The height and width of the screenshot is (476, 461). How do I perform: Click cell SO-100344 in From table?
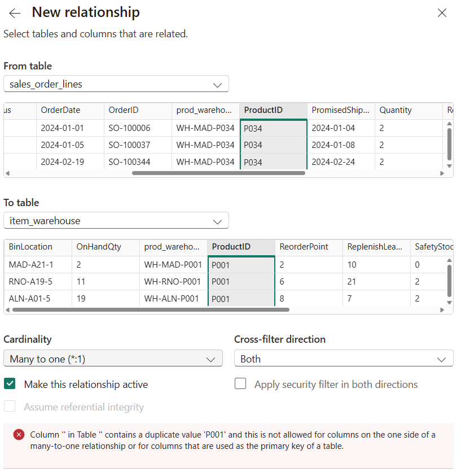pos(138,162)
